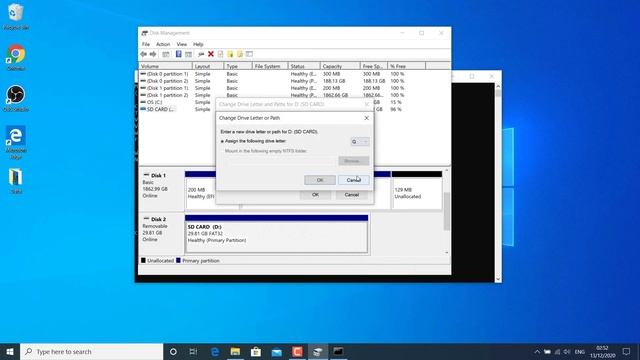Select 'Assign the following drive letter' radio button
Screen dimensions: 640x360
[222, 141]
